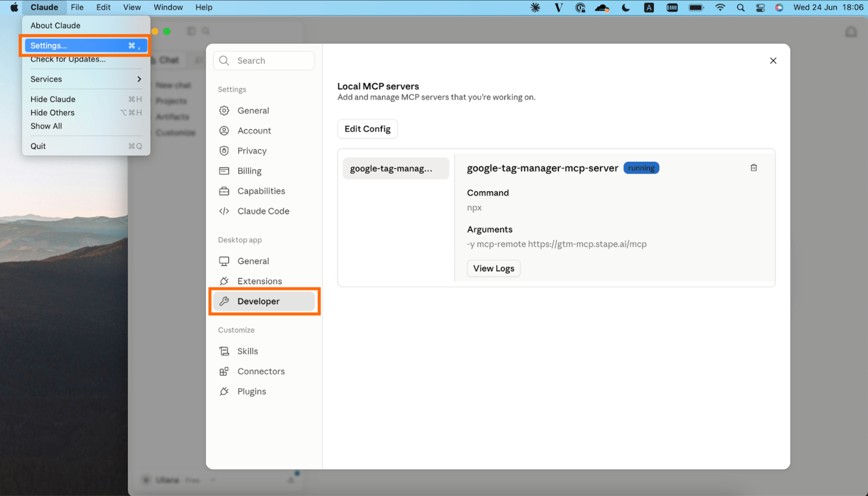
Task: Click the V icon in the menu bar
Action: click(559, 7)
